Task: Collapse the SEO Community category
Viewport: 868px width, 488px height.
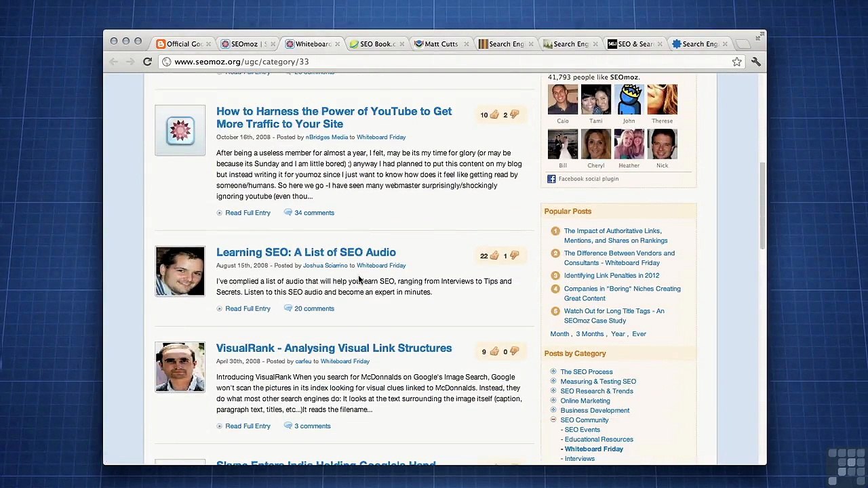Action: (x=553, y=420)
